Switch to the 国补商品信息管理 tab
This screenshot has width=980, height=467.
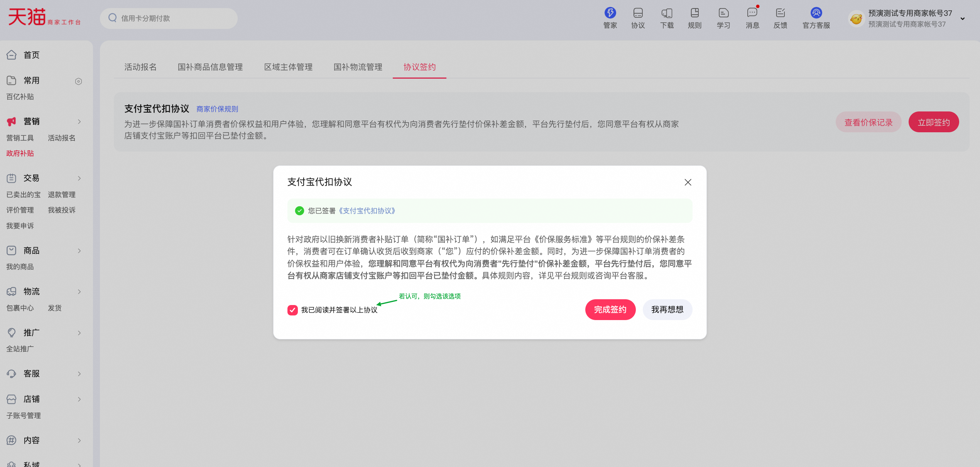coord(210,67)
